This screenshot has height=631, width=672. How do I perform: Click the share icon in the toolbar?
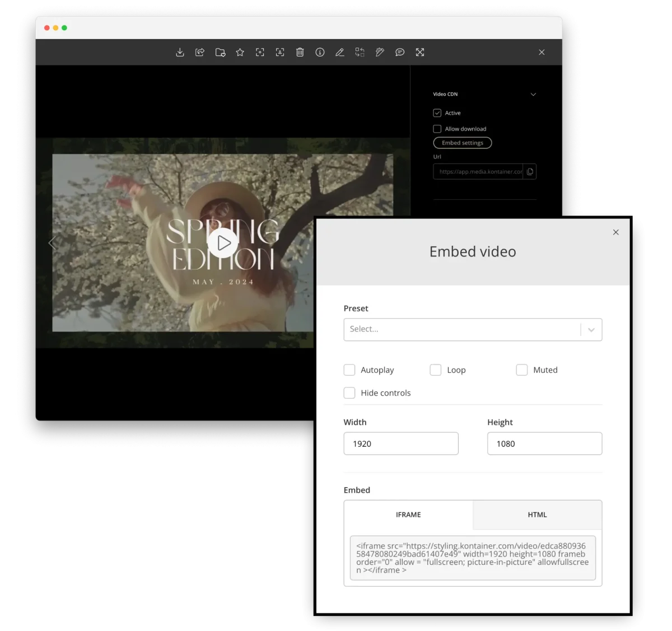tap(200, 52)
